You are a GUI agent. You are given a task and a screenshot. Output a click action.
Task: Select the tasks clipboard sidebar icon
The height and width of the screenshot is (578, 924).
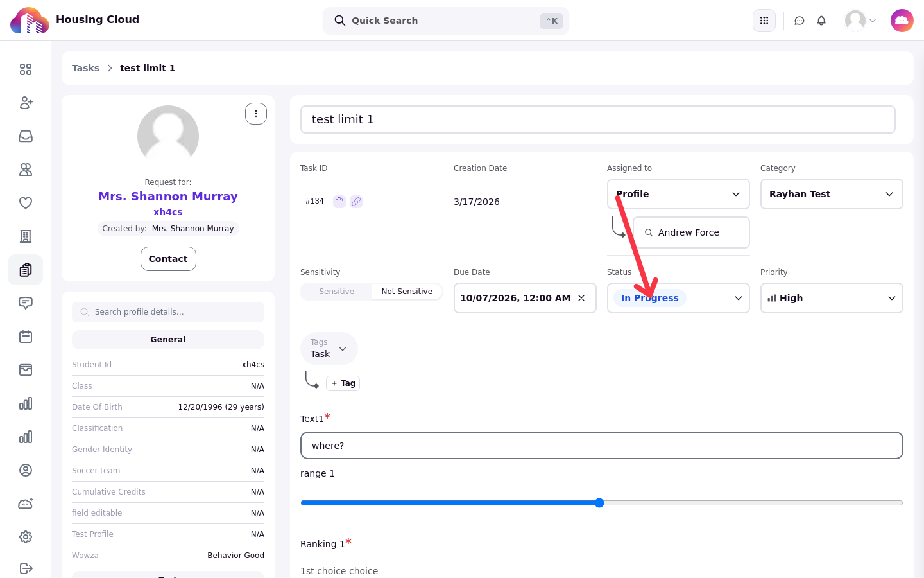tap(26, 270)
